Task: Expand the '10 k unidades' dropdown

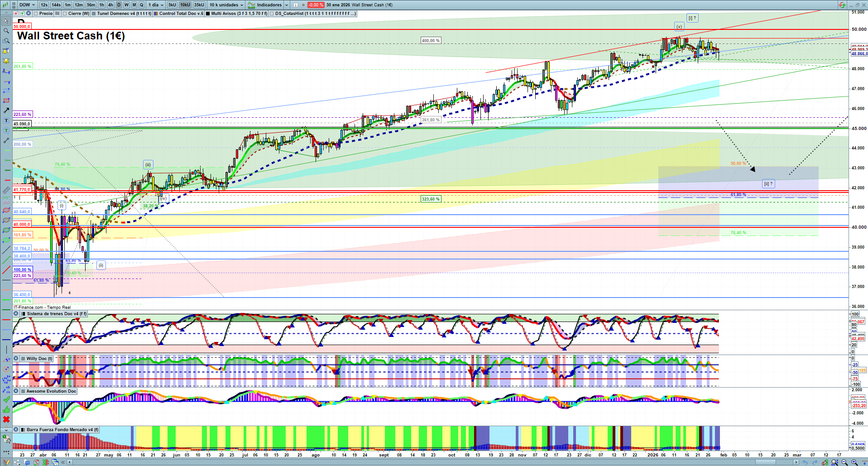Action: (226, 5)
